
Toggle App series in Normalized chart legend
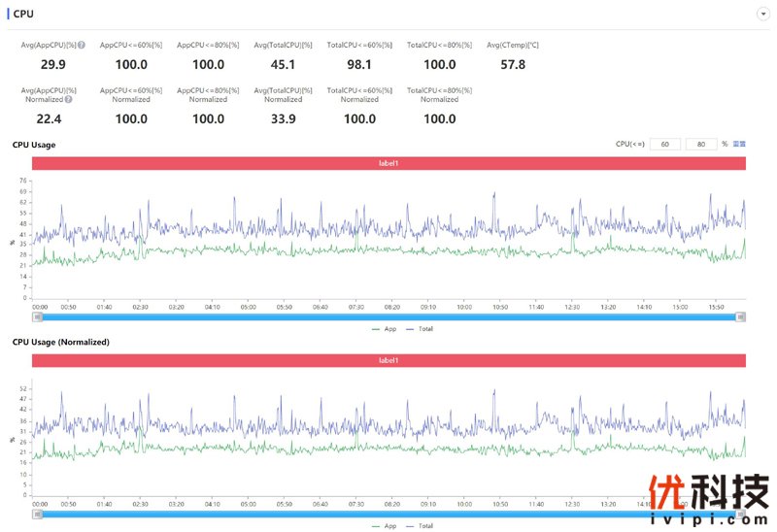pos(385,526)
